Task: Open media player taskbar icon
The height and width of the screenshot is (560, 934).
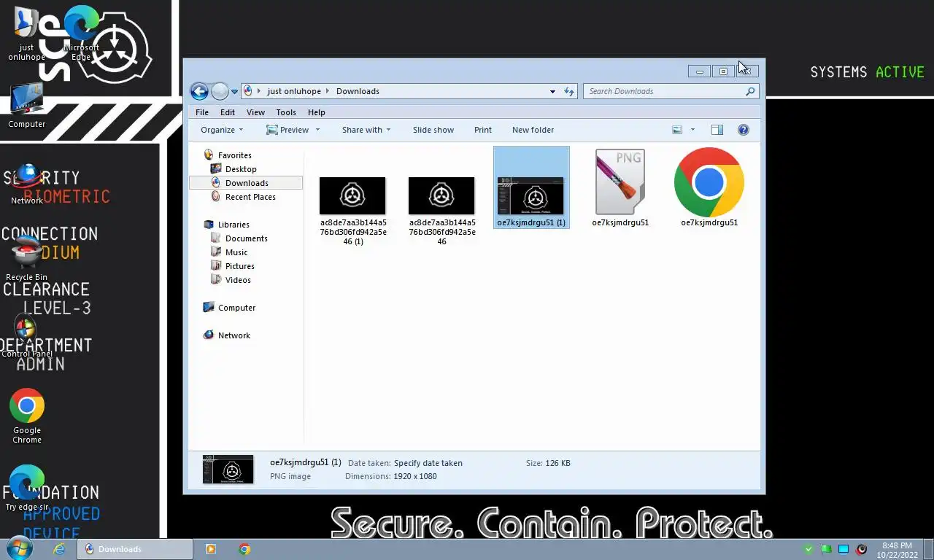Action: [x=211, y=549]
